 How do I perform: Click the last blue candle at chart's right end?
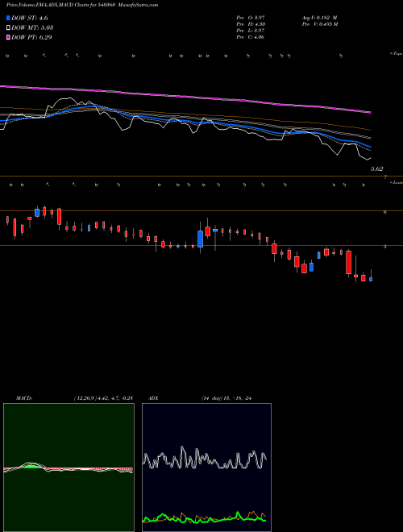coord(371,279)
